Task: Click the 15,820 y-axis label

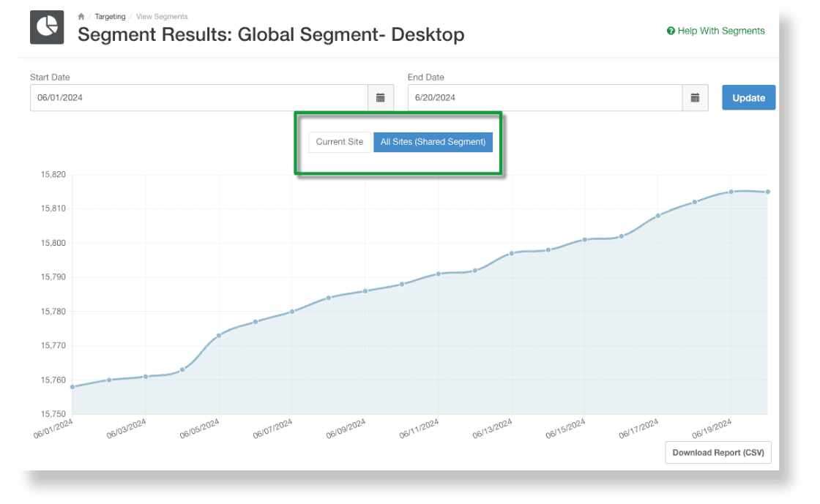Action: coord(53,175)
